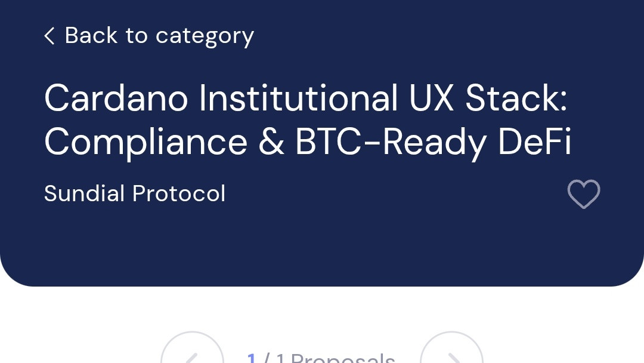Click the word category in back link
This screenshot has width=644, height=363.
(205, 36)
